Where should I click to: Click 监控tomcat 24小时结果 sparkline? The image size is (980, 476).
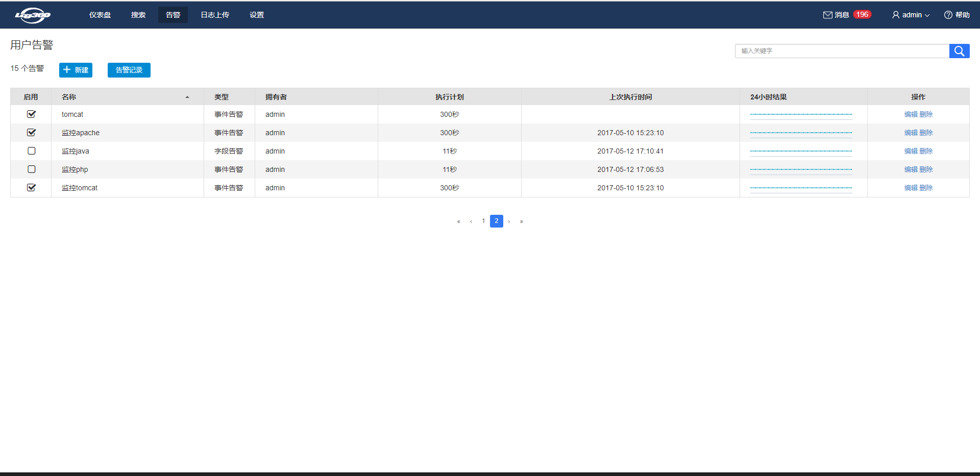pyautogui.click(x=801, y=188)
